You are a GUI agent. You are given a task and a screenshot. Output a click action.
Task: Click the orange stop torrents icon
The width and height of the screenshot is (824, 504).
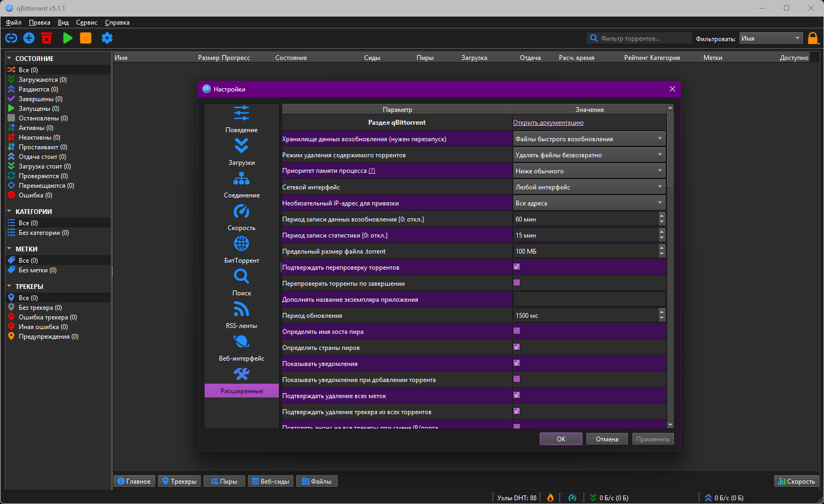[x=86, y=38]
